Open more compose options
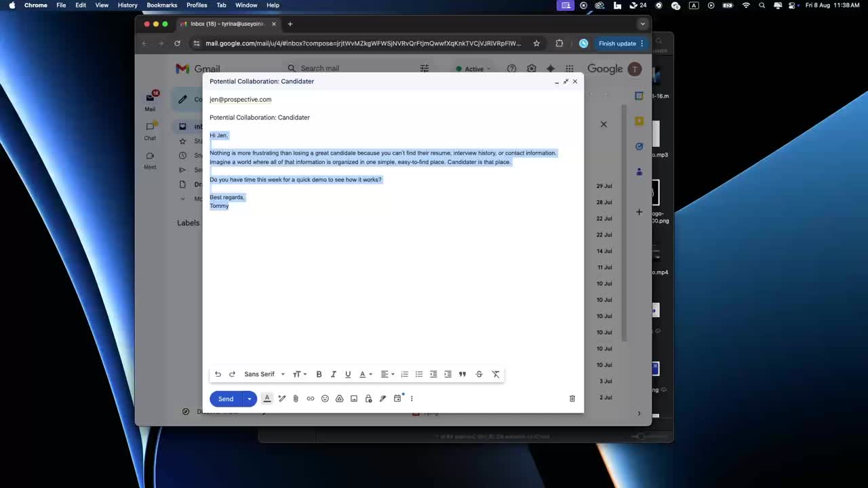The width and height of the screenshot is (868, 488). [412, 399]
